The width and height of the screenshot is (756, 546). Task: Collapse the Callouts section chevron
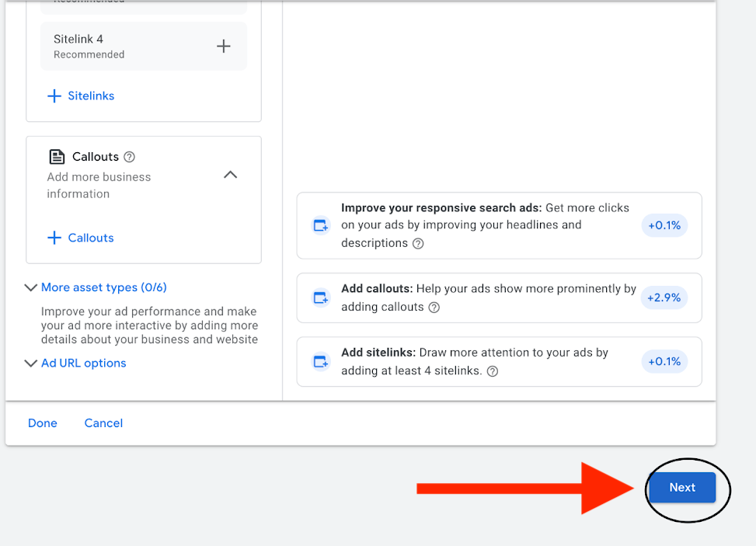[230, 175]
